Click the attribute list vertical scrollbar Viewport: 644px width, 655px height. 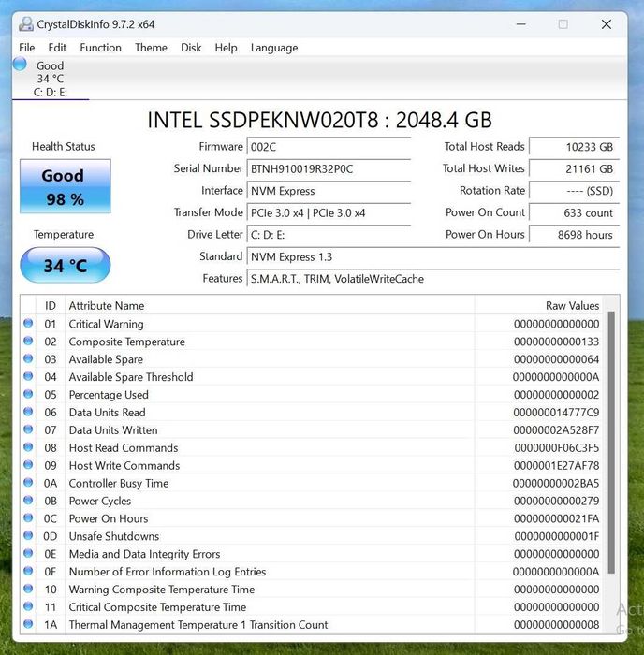click(611, 443)
